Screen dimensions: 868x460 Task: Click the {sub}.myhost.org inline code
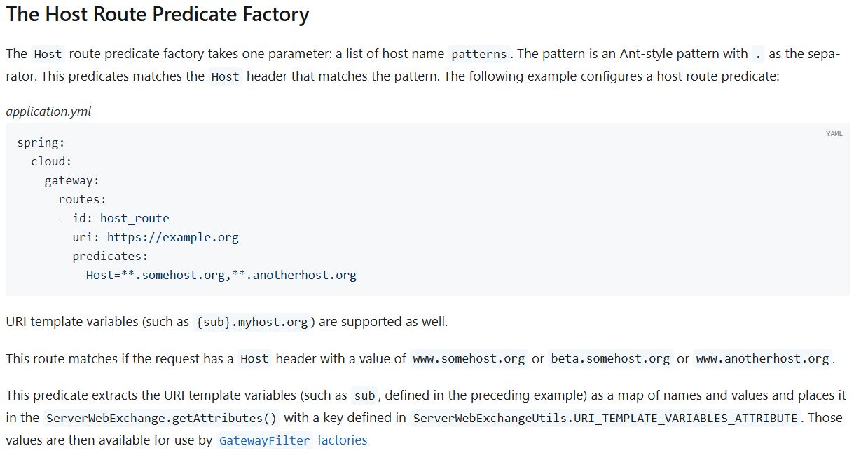[x=252, y=323]
